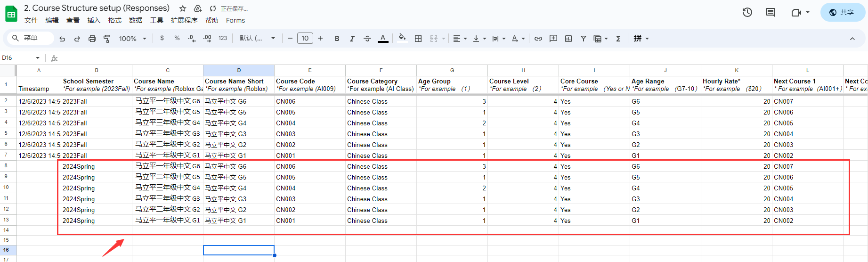Open the default font family dropdown
The image size is (868, 262).
point(257,39)
